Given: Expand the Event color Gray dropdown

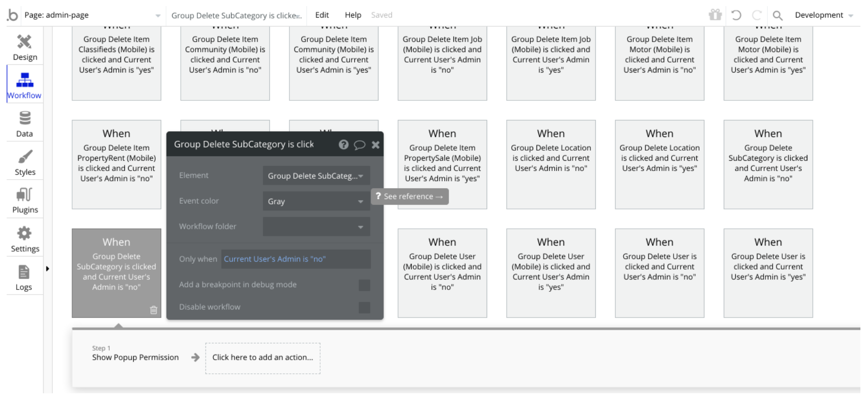Looking at the screenshot, I should [316, 201].
